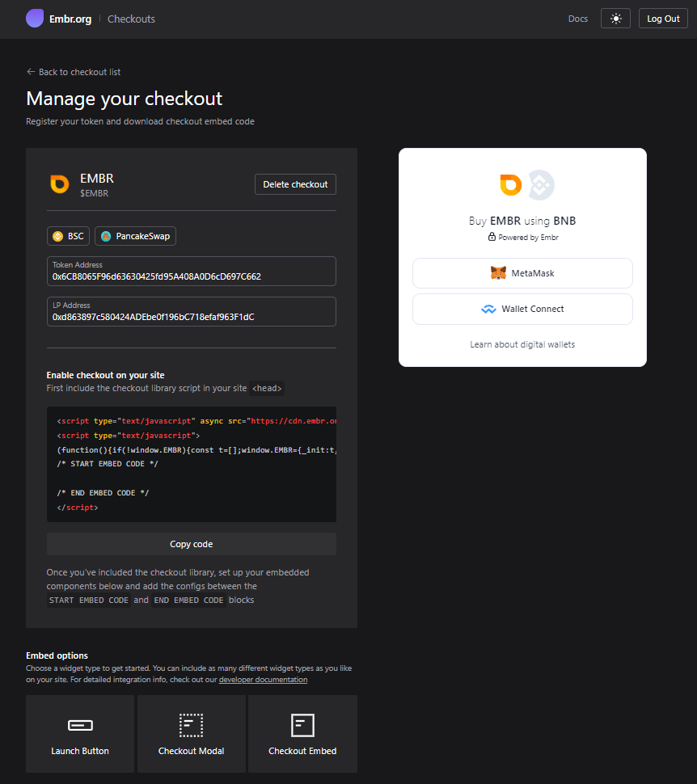Connect with MetaMask
This screenshot has width=697, height=784.
pyautogui.click(x=522, y=273)
